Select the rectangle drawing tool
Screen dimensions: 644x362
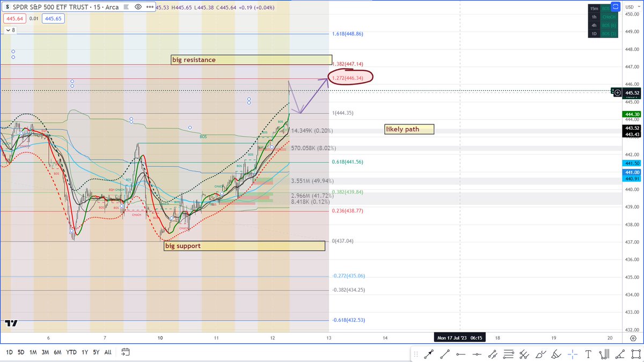(x=636, y=354)
